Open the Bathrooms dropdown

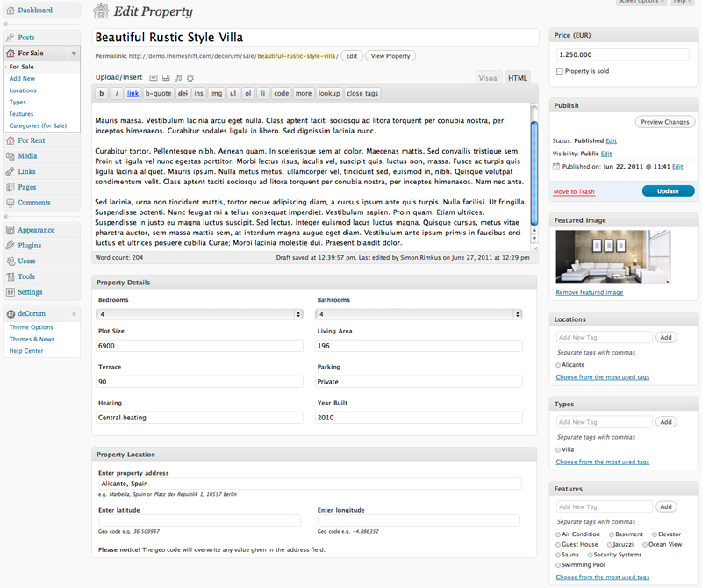419,314
